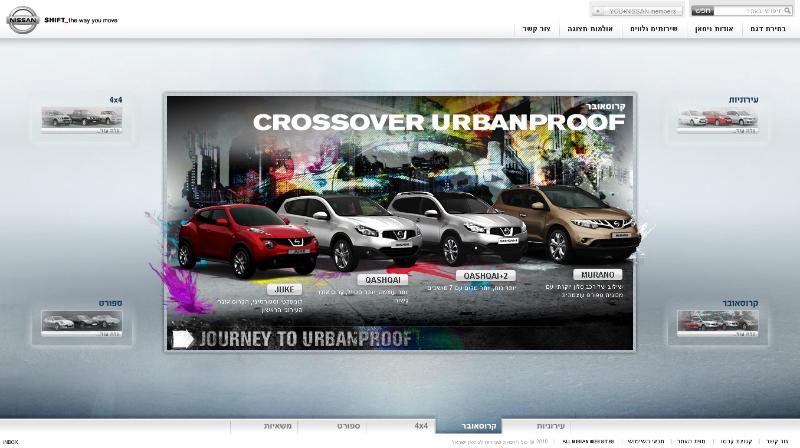
Task: Click the small icon in YOU+NISSAN members box
Action: click(x=598, y=11)
